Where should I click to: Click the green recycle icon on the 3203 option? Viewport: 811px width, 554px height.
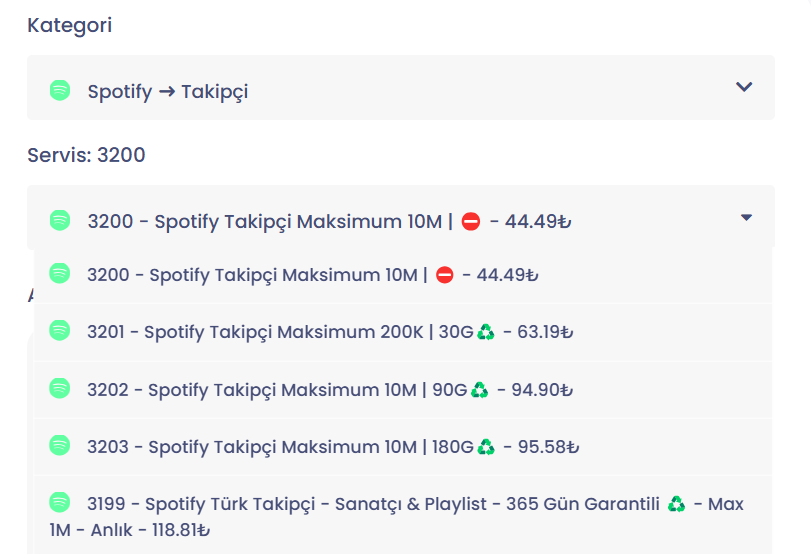(486, 446)
